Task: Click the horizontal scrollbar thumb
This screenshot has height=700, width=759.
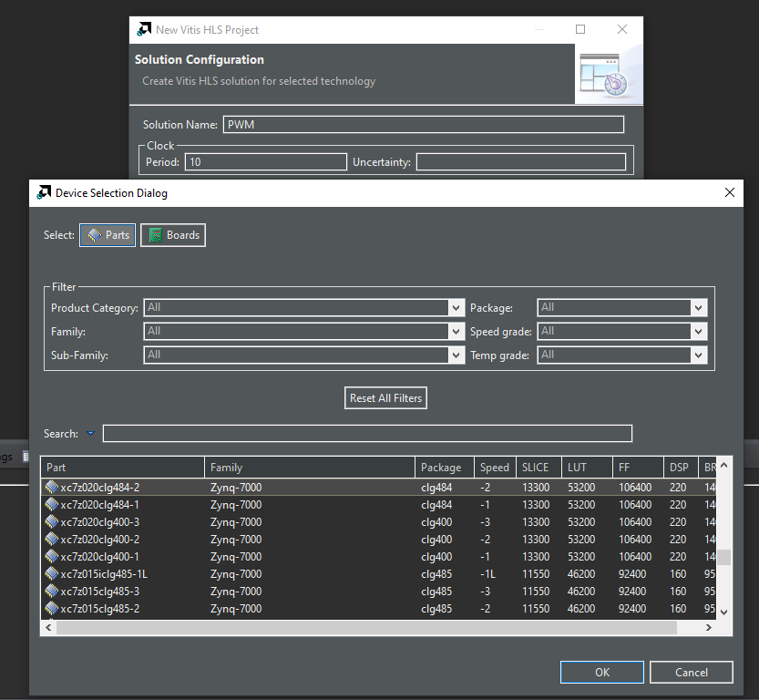Action: [x=366, y=627]
